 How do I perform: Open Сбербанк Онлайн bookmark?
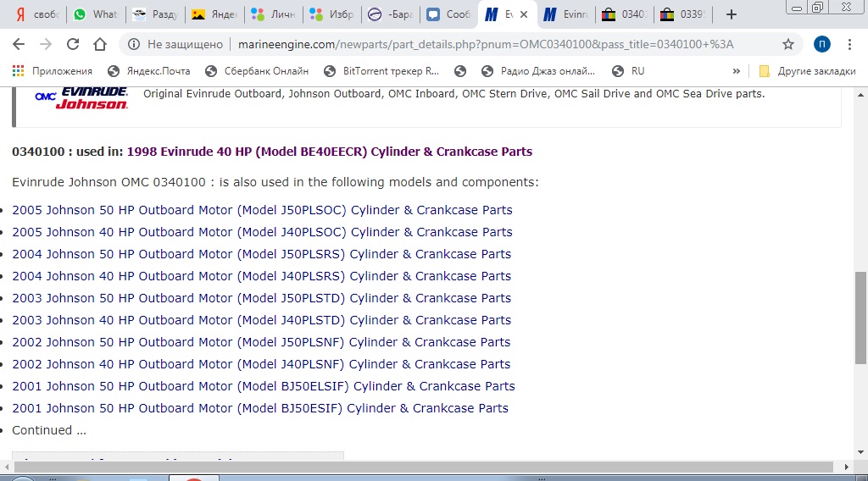pos(258,71)
